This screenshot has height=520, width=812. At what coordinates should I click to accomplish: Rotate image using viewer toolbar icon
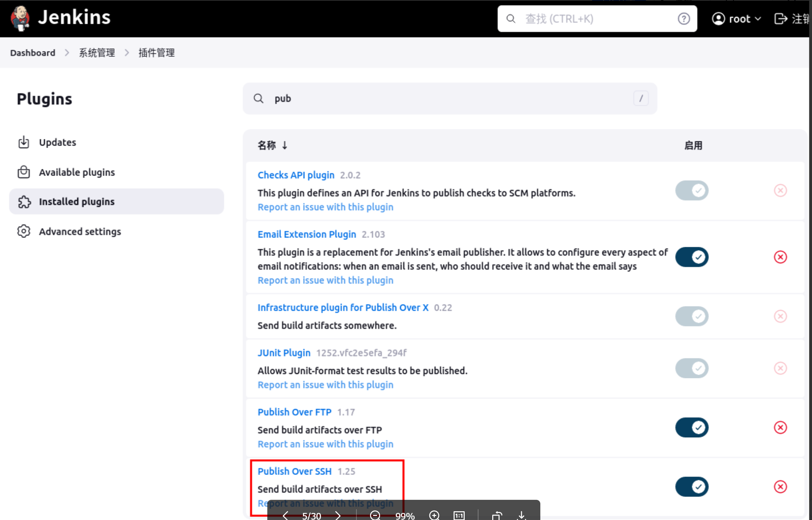pos(497,516)
